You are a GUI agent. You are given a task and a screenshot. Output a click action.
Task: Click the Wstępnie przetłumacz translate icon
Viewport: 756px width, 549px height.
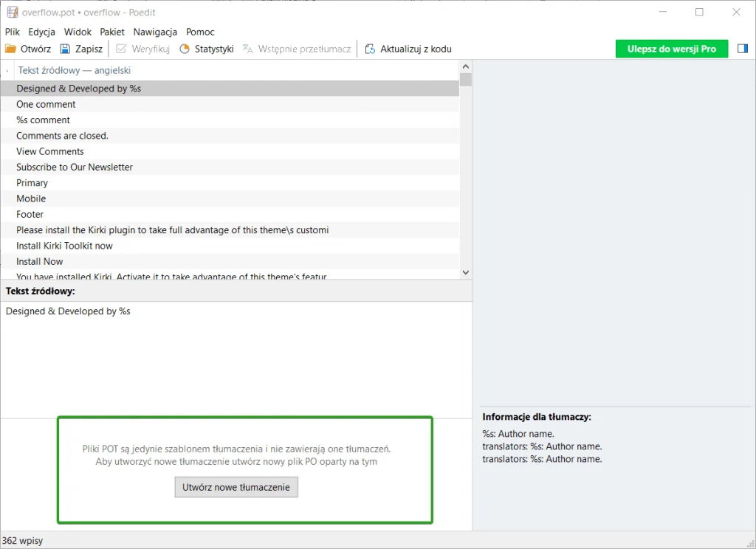[x=247, y=49]
